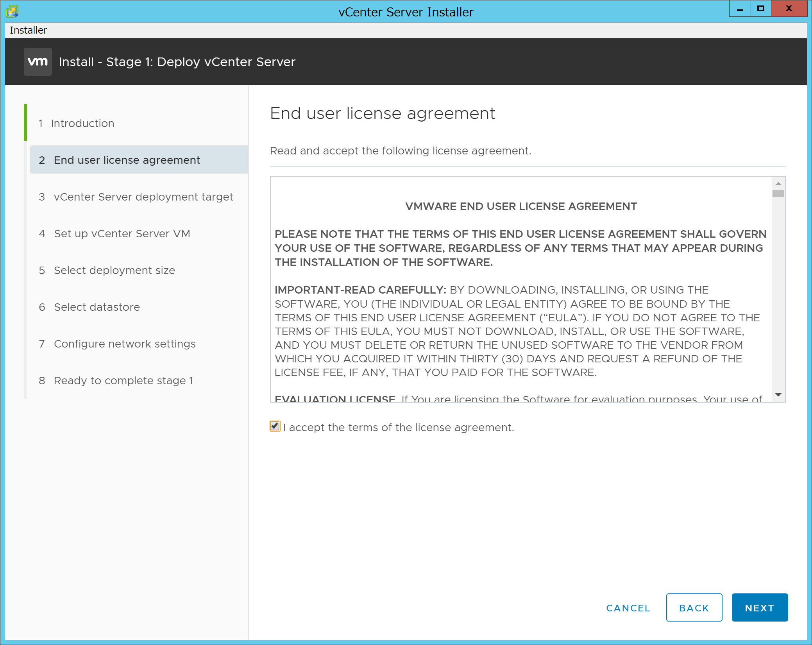Select step 6 Select datastore
This screenshot has height=645, width=812.
coord(89,307)
